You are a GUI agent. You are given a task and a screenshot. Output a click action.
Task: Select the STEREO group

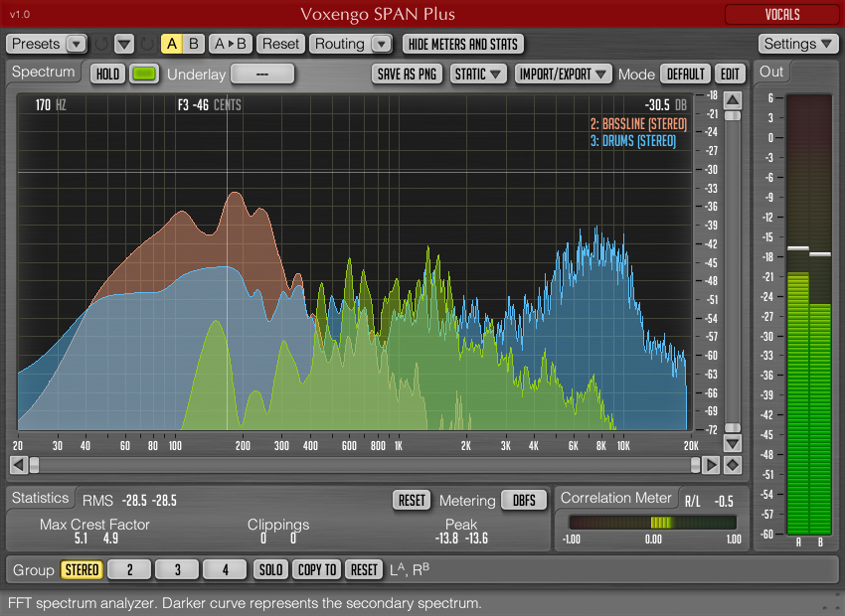click(82, 569)
